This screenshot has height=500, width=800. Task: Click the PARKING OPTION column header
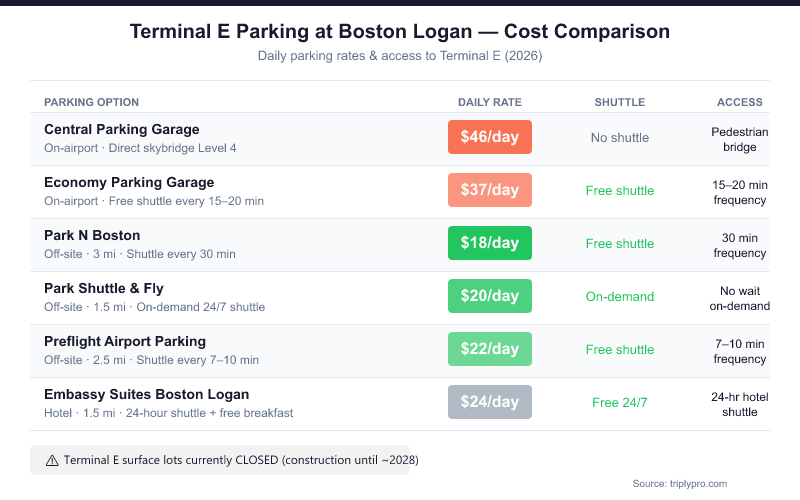tap(92, 102)
